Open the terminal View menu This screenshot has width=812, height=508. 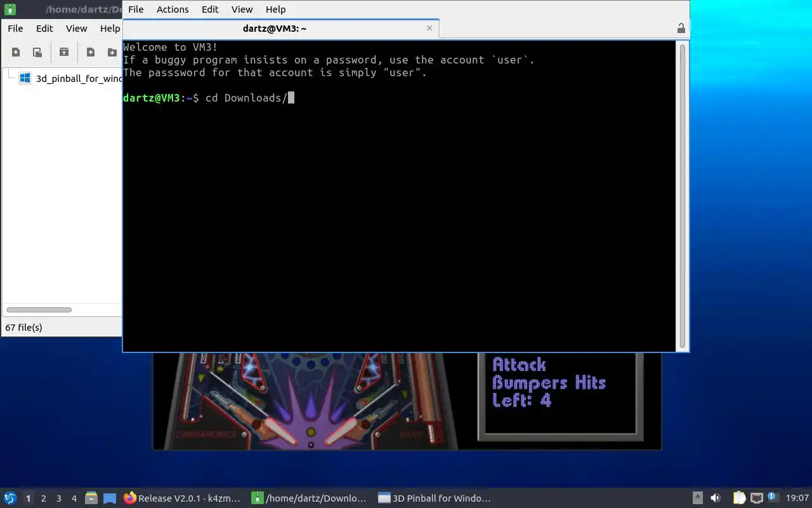[242, 9]
